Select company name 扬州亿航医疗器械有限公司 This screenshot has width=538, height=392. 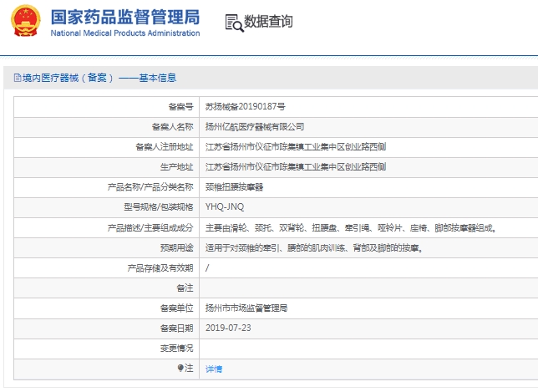coord(255,127)
